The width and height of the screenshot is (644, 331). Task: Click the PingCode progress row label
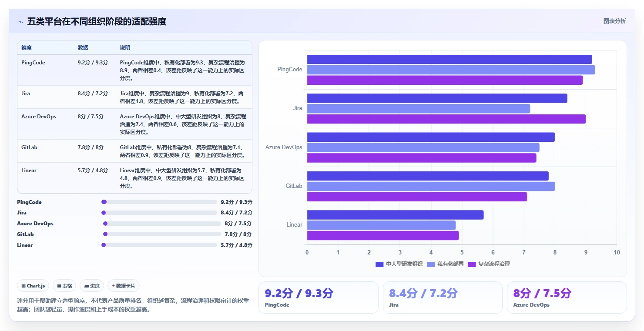(29, 202)
